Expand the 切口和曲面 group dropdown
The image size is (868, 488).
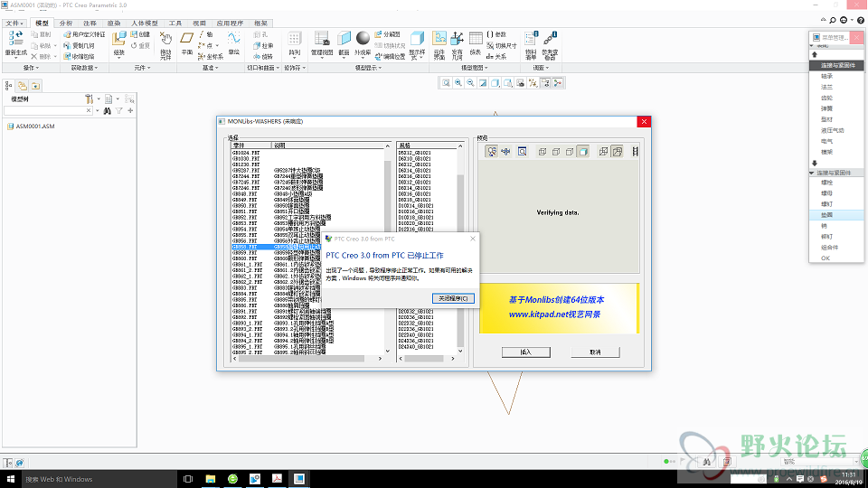pyautogui.click(x=263, y=68)
